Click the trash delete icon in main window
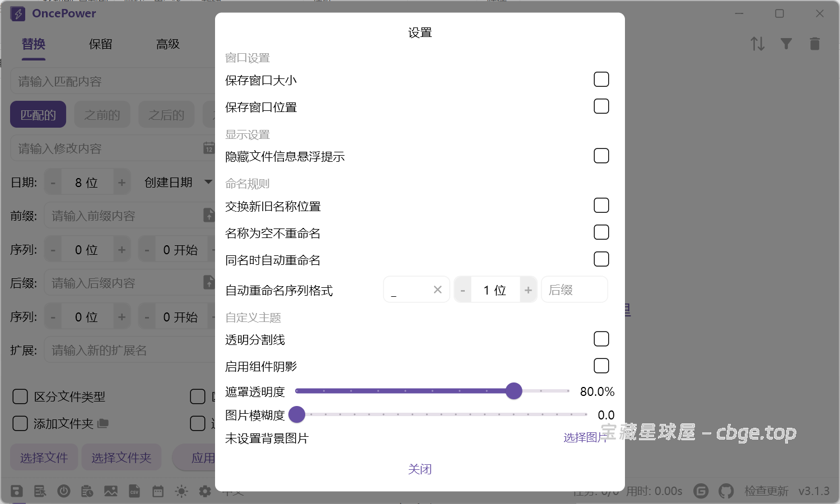Viewport: 840px width, 504px height. click(x=815, y=44)
